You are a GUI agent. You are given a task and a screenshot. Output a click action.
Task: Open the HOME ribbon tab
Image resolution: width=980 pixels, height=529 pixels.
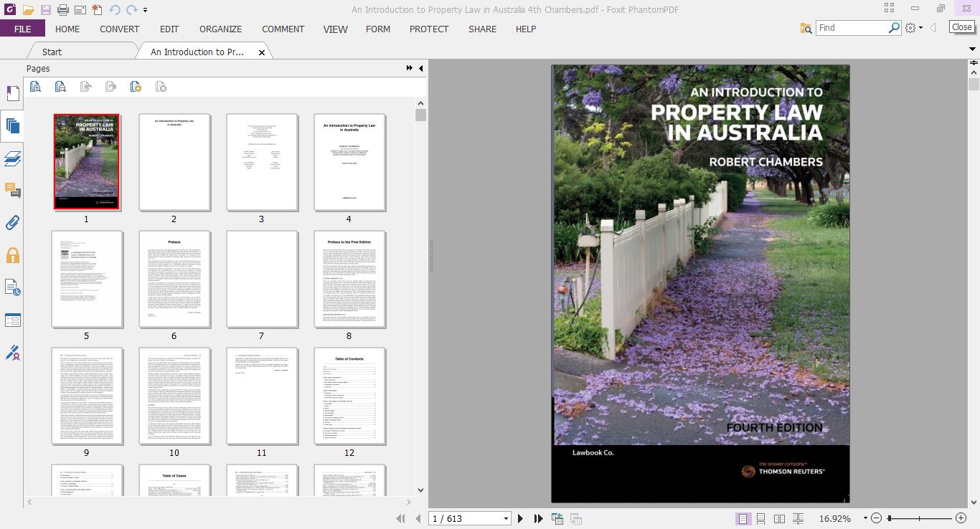[x=67, y=29]
